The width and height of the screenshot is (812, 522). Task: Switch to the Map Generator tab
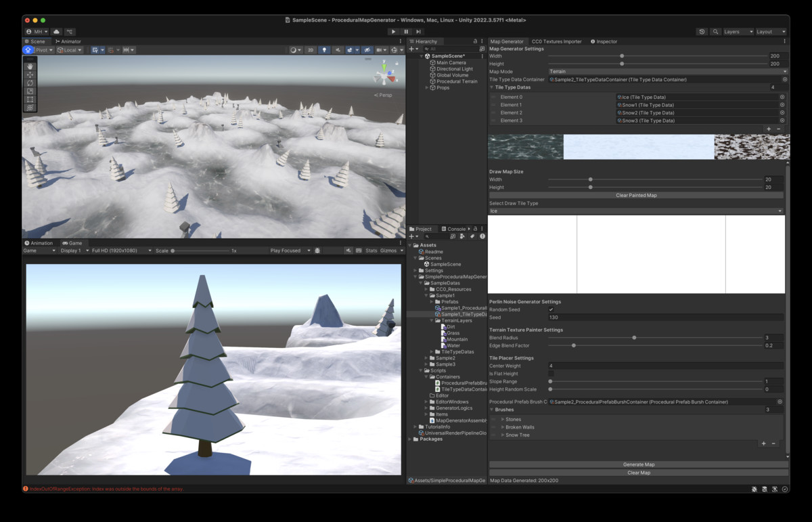click(507, 41)
